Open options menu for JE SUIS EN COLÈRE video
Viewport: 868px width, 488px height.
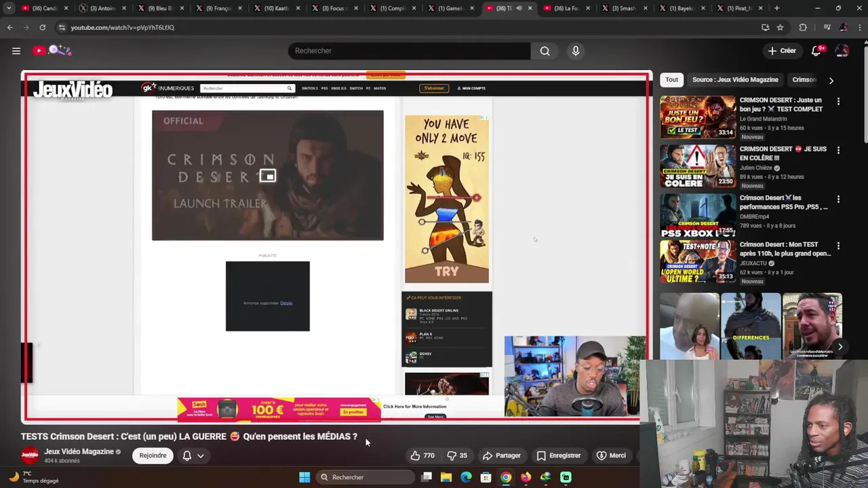click(838, 150)
